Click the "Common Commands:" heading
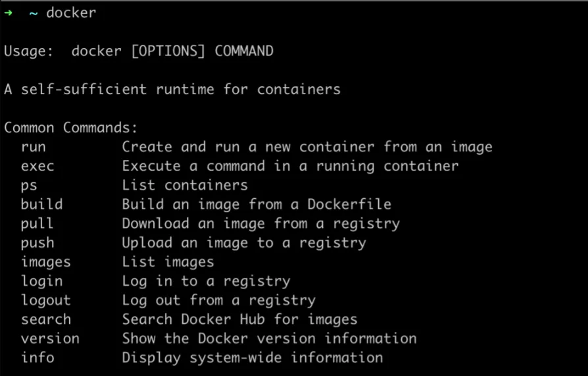 [71, 128]
